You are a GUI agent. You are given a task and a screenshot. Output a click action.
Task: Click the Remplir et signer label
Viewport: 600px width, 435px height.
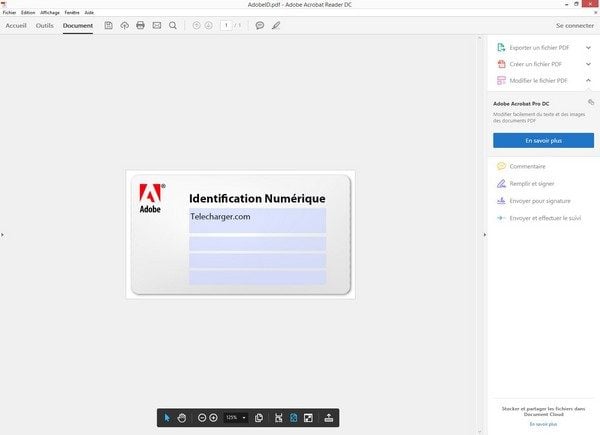(532, 184)
